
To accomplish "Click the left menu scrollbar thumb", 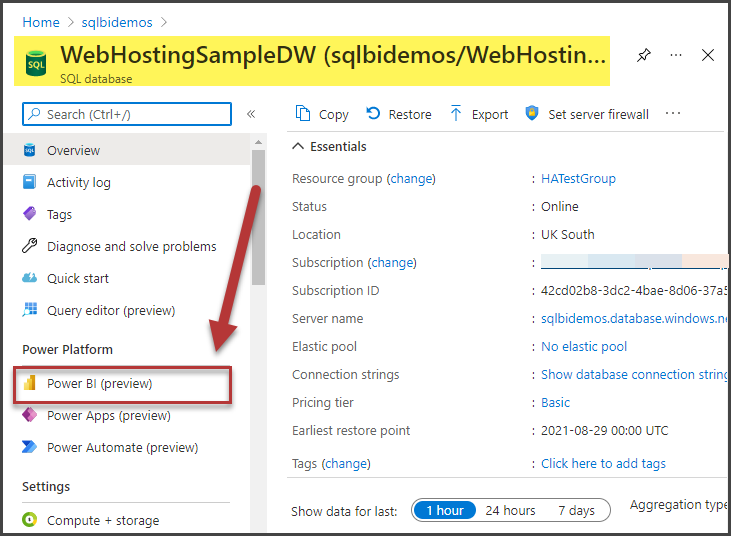I will click(258, 217).
